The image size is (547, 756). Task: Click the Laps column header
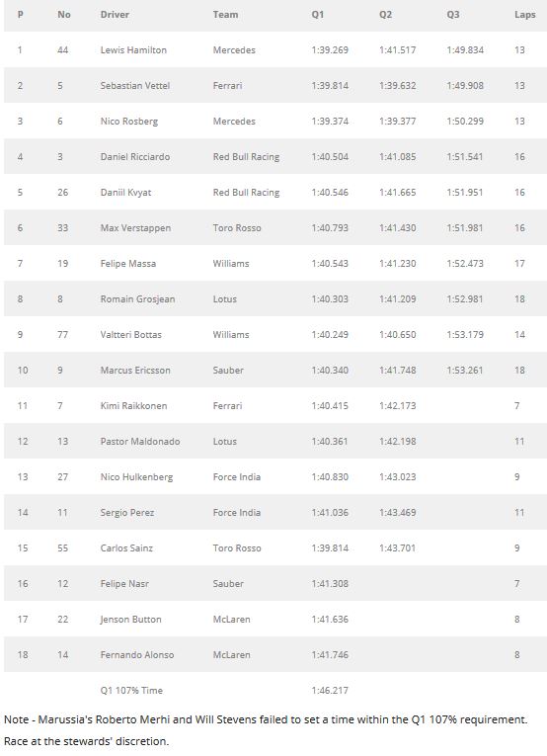[525, 15]
